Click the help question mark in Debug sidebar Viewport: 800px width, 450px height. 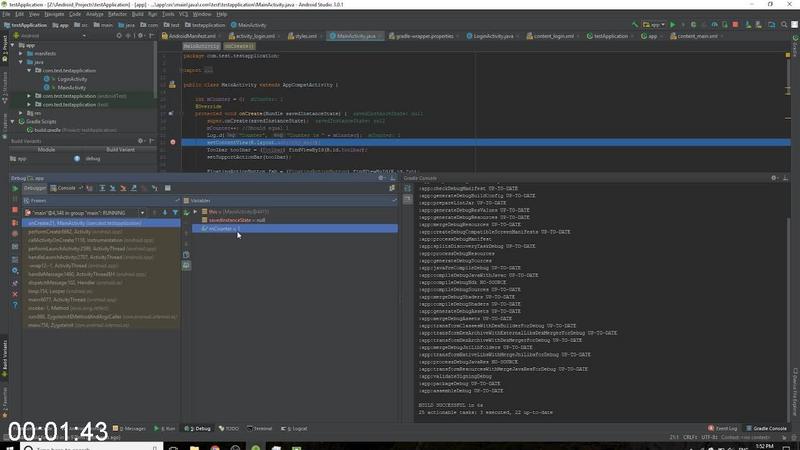pyautogui.click(x=15, y=305)
